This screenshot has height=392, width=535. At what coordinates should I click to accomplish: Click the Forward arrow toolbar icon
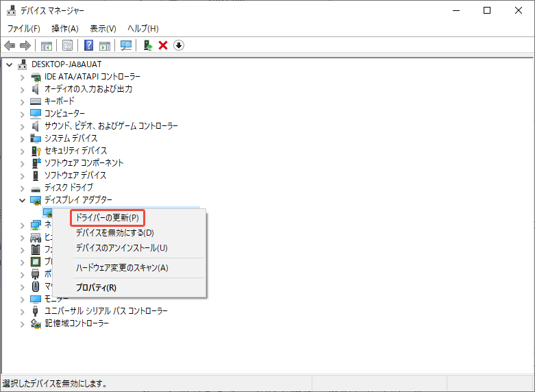25,45
